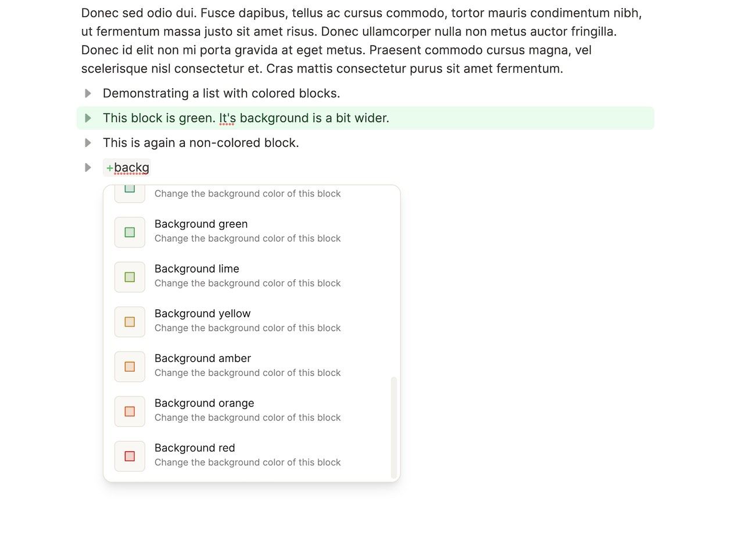This screenshot has width=756, height=542.
Task: Click the lime color square icon
Action: point(129,277)
